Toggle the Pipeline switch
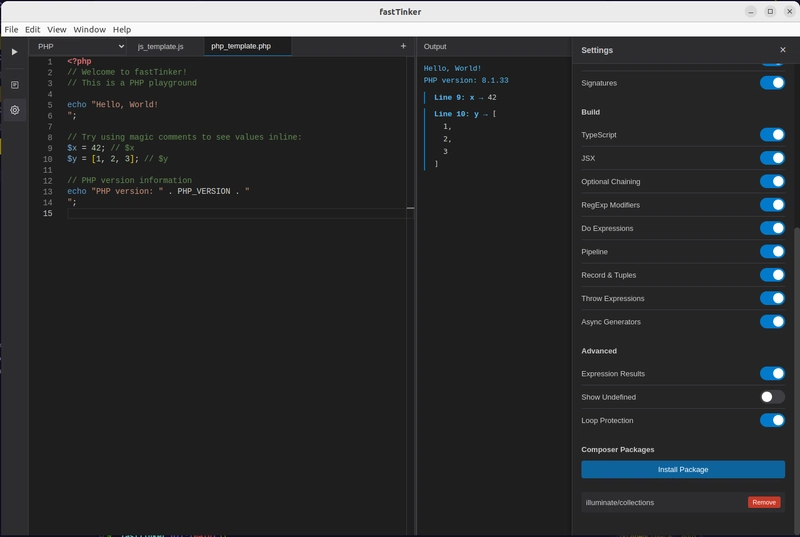 pos(771,252)
